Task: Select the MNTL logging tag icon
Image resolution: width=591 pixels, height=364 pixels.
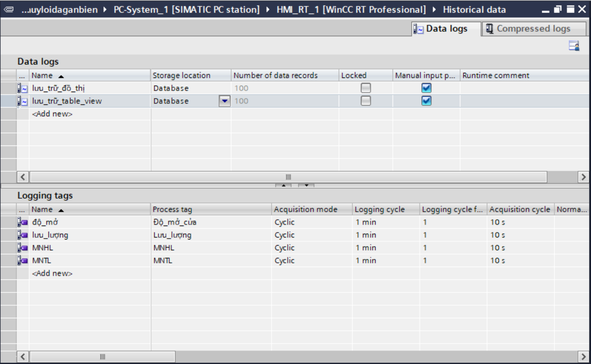Action: coord(23,261)
